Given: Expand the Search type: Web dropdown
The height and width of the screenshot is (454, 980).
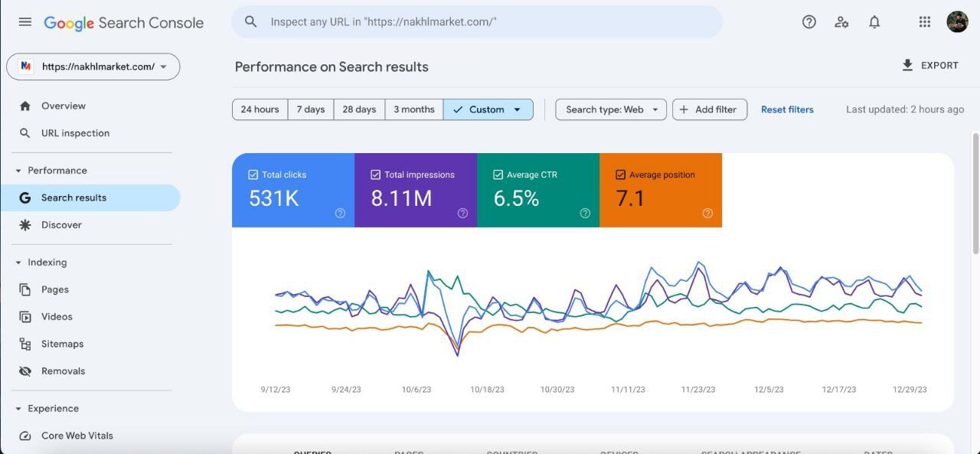Looking at the screenshot, I should (610, 109).
